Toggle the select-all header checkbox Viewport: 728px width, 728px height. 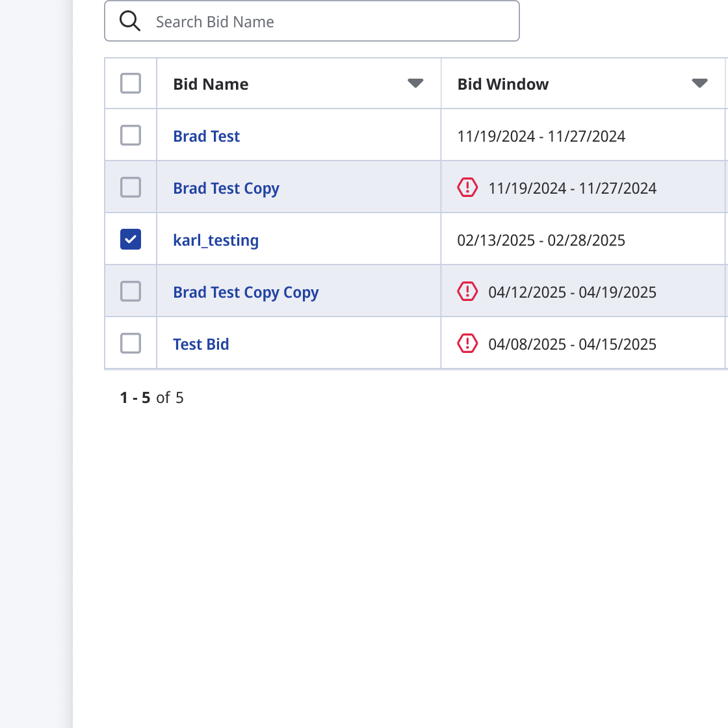[x=131, y=84]
